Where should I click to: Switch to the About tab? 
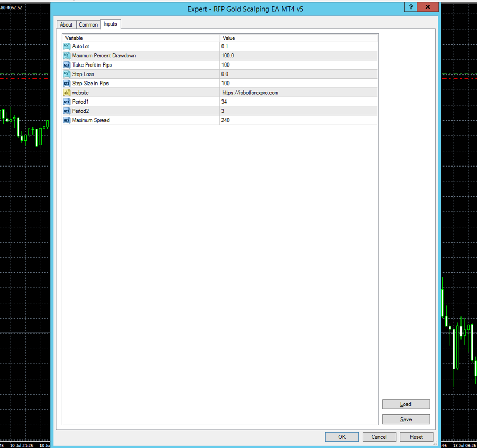pos(66,24)
